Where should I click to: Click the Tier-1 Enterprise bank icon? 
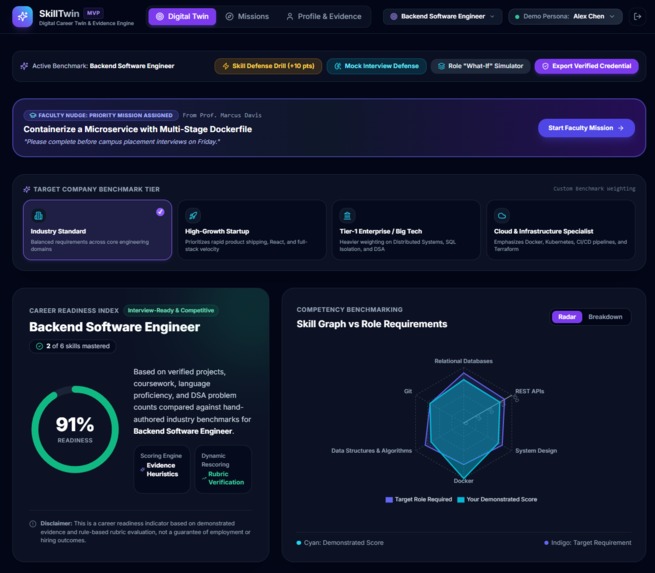pyautogui.click(x=347, y=216)
